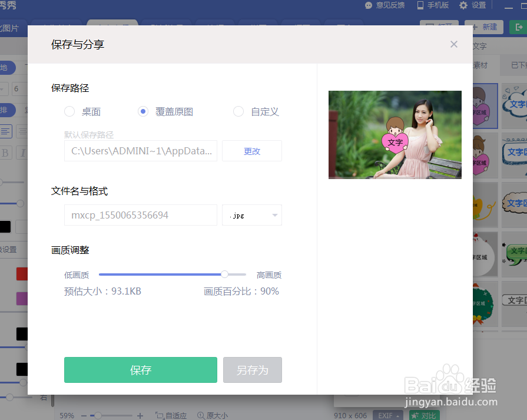Click the export icon in the top-right corner
Viewport: 527px width, 420px height.
tap(520, 27)
